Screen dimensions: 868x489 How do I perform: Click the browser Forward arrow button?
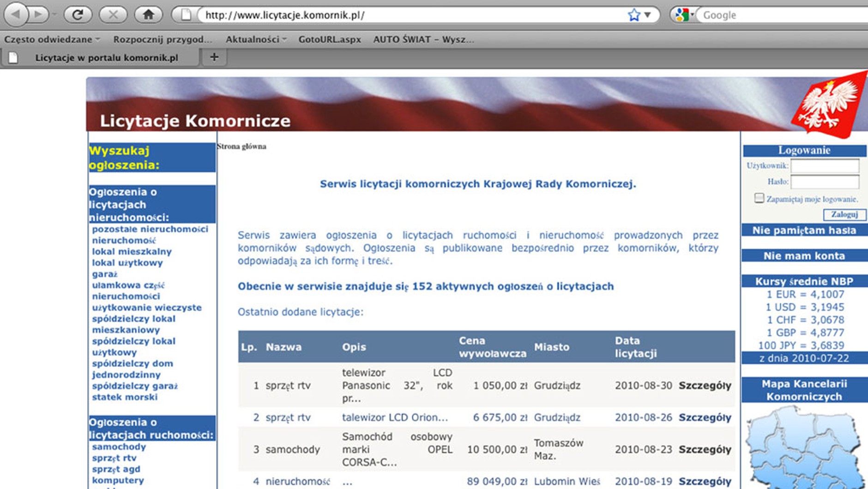point(39,15)
